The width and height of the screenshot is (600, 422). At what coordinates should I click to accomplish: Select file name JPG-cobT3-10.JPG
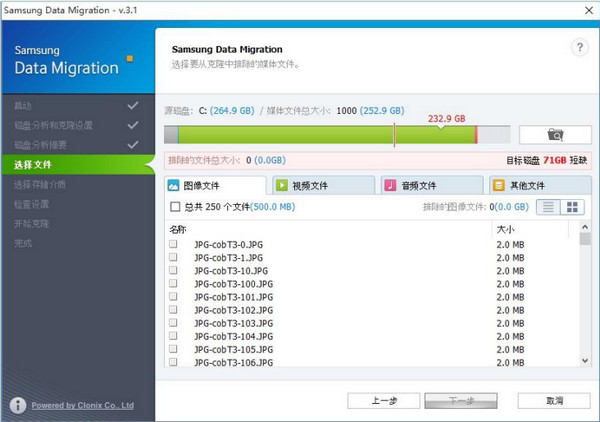[x=231, y=270]
